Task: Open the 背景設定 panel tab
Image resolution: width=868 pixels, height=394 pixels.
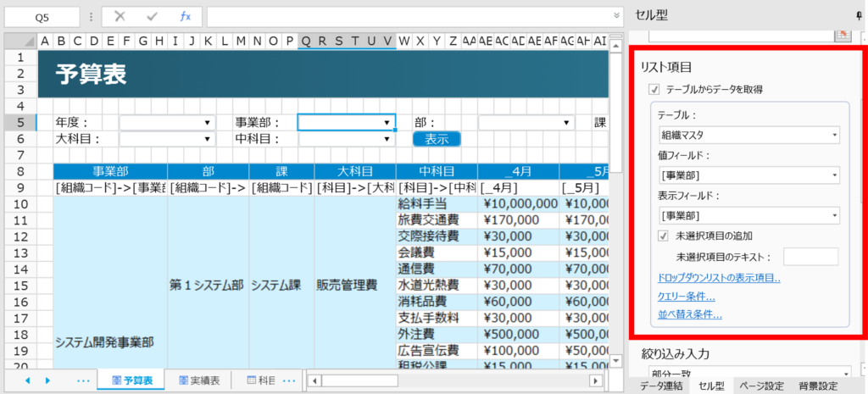Action: (818, 386)
